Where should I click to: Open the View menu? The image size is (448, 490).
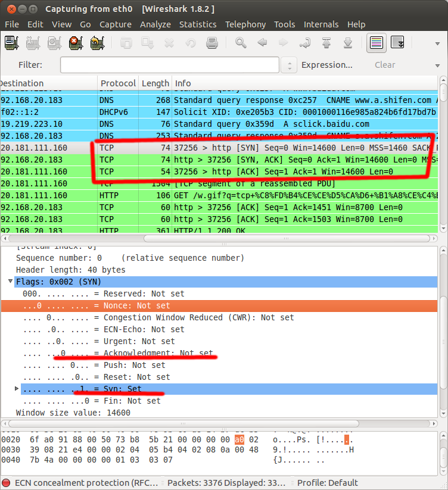click(x=61, y=24)
